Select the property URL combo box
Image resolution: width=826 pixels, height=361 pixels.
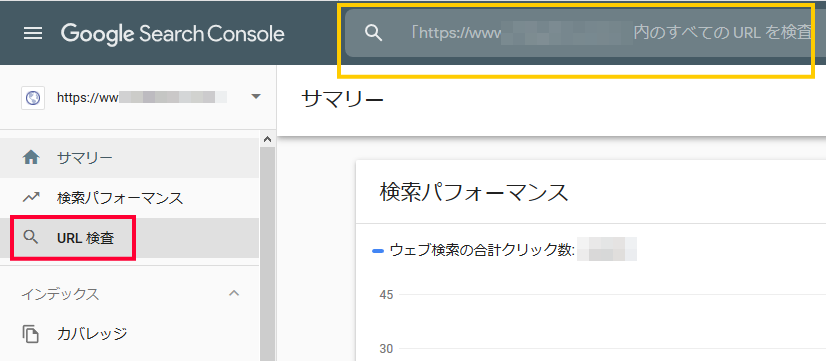pos(141,97)
